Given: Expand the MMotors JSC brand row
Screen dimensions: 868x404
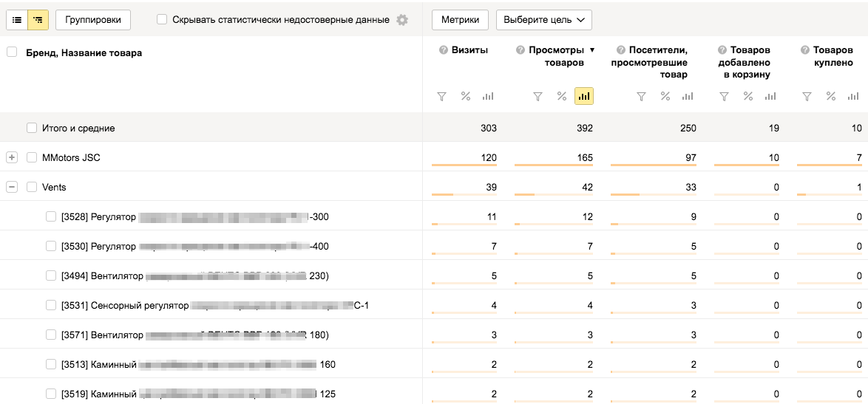Looking at the screenshot, I should coord(12,157).
